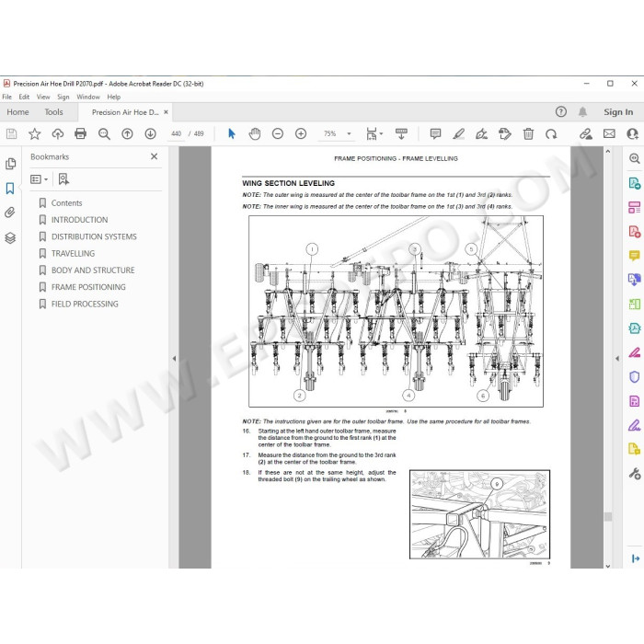This screenshot has height=644, width=644.
Task: Click the find current bookmark icon
Action: [63, 179]
